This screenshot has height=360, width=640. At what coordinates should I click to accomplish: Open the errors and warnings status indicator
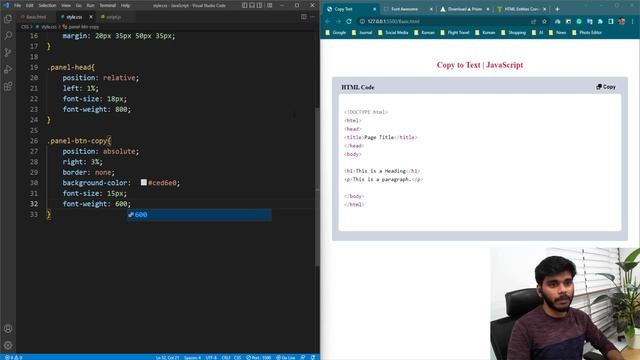click(x=13, y=357)
